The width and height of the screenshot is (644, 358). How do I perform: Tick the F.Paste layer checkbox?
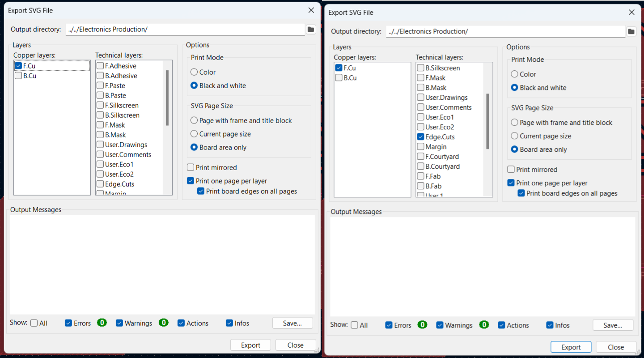click(100, 85)
